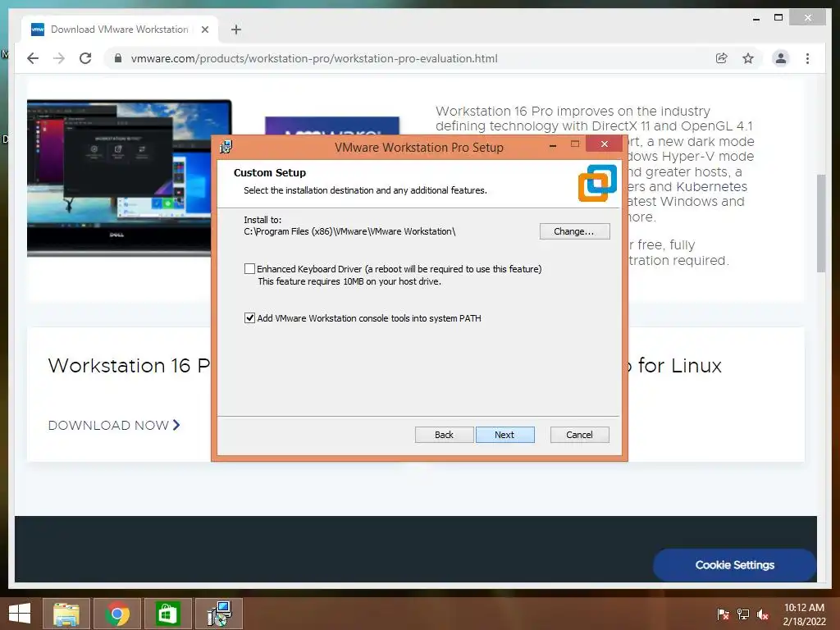Screen dimensions: 840x630
Task: Click the taskbar clock showing 10:12 AM
Action: (804, 614)
